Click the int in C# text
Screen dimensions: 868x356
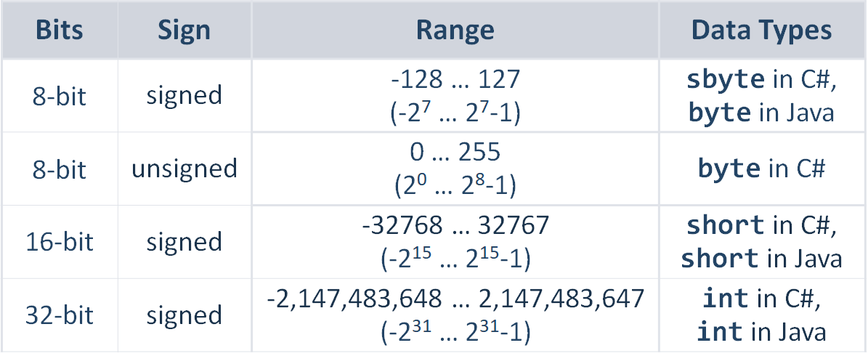(x=761, y=299)
